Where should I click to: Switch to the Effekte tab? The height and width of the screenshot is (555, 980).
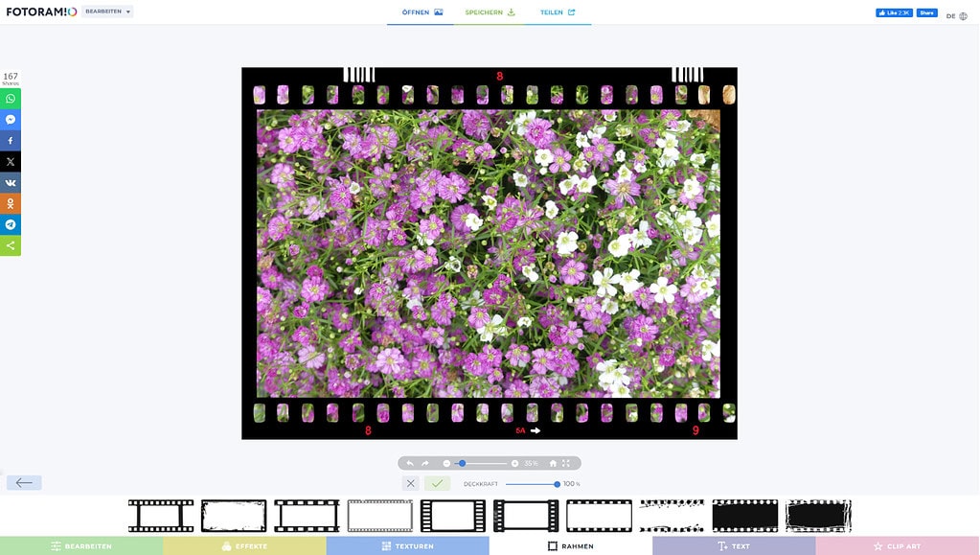pyautogui.click(x=244, y=545)
